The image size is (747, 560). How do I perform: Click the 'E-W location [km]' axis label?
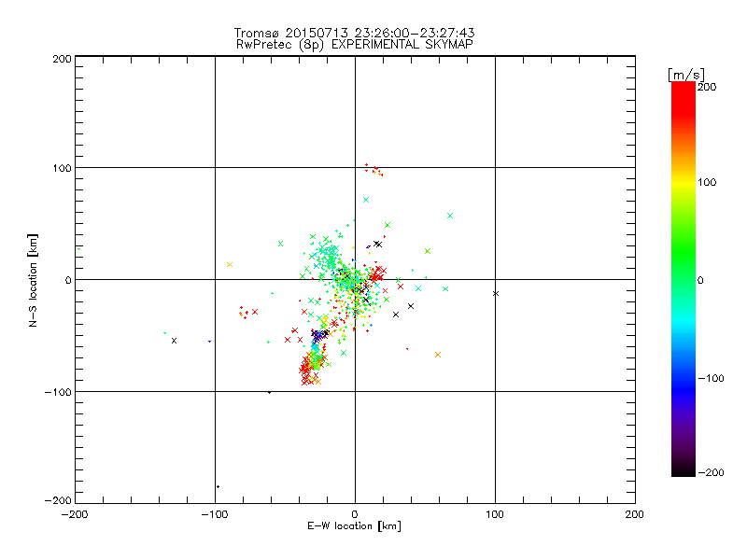click(354, 526)
